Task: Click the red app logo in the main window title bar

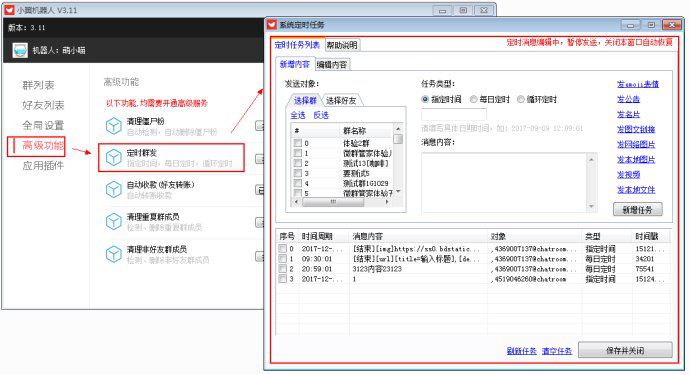Action: tap(9, 10)
